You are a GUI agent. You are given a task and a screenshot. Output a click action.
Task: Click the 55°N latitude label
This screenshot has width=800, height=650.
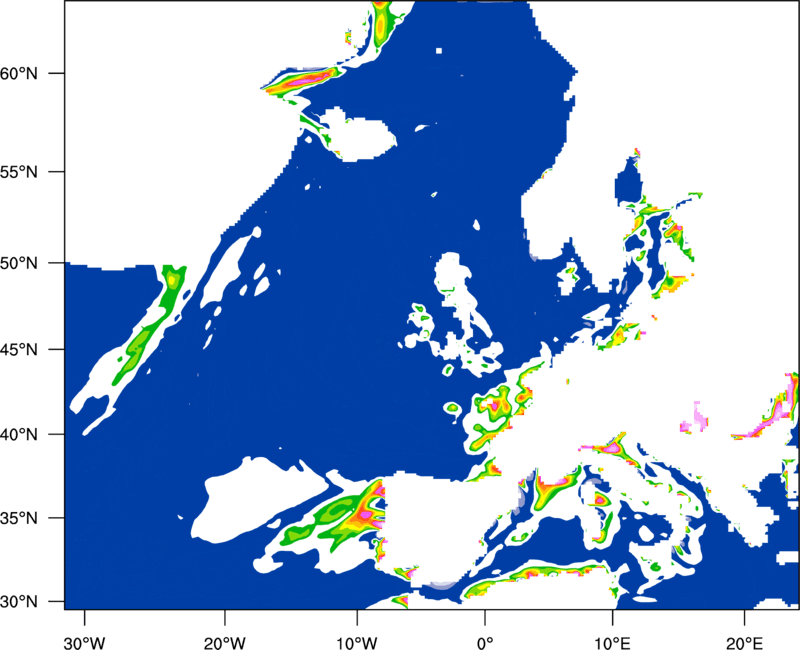coord(19,172)
